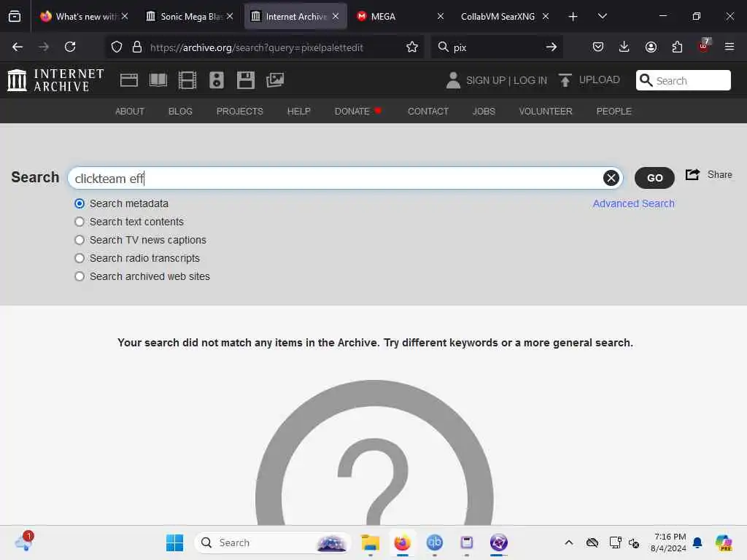Open the VOLUNTEER menu item
Image resolution: width=747 pixels, height=560 pixels.
546,111
